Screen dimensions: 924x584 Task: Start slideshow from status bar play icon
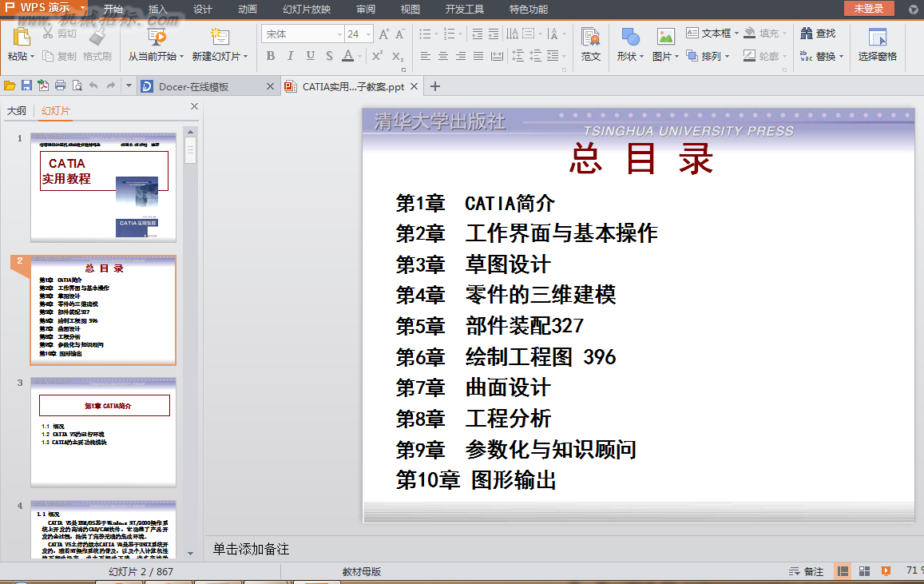click(885, 571)
